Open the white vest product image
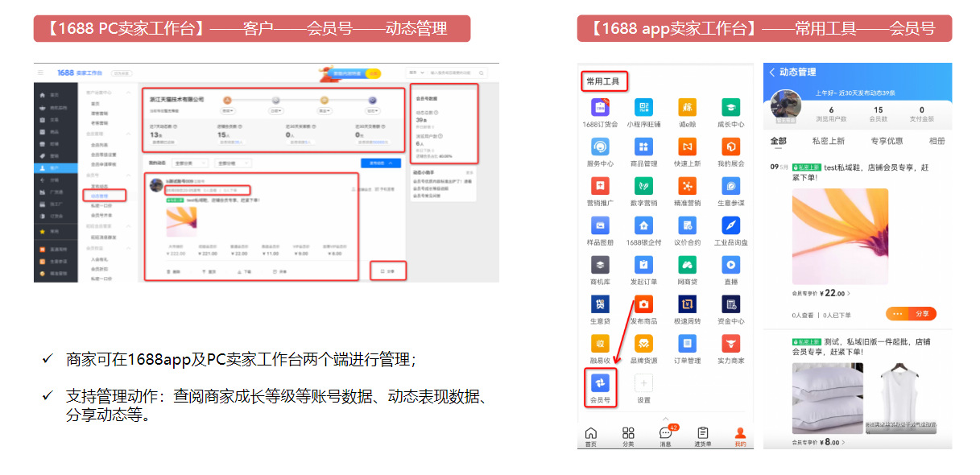 click(901, 398)
